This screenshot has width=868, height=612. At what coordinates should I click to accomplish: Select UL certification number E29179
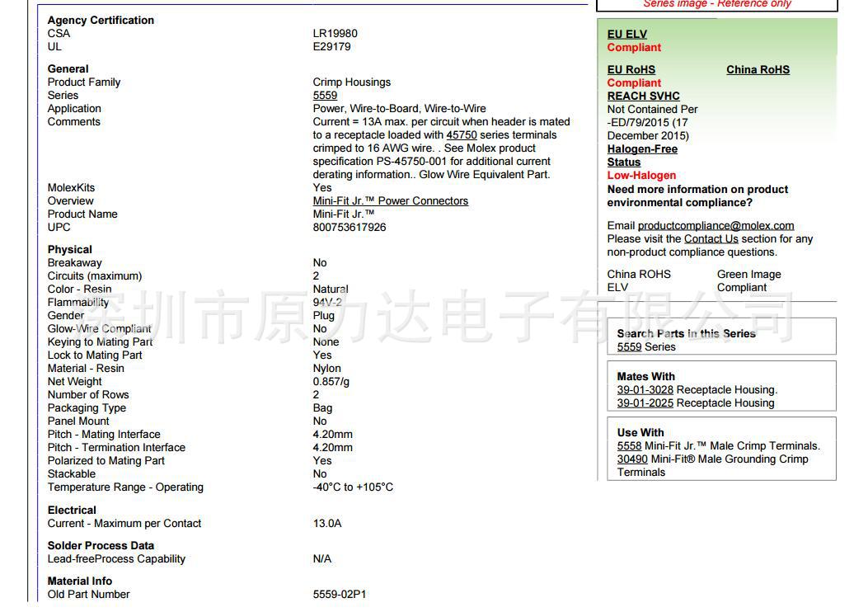click(x=331, y=47)
